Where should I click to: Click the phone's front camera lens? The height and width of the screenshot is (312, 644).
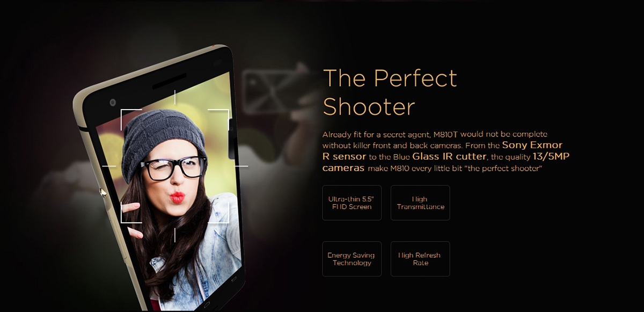tap(113, 103)
